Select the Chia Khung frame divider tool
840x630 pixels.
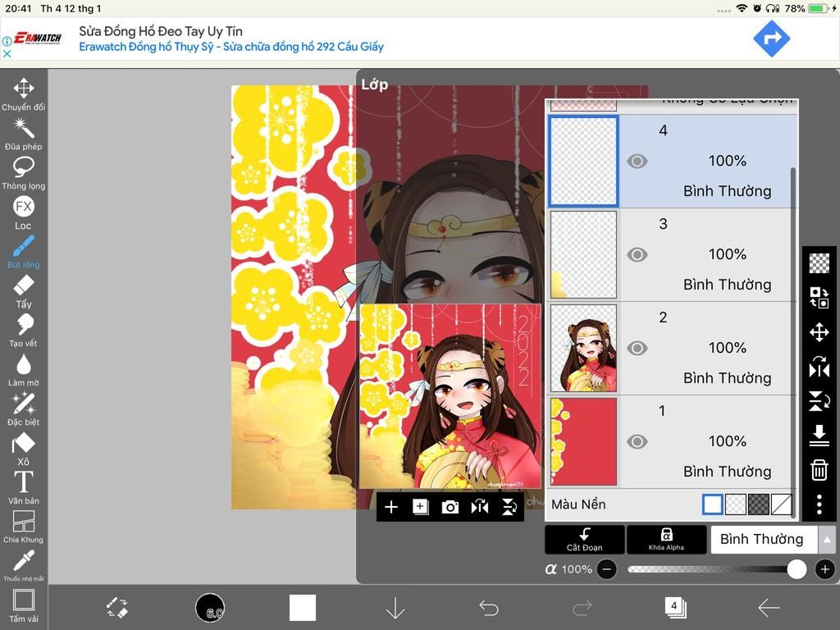point(23,527)
